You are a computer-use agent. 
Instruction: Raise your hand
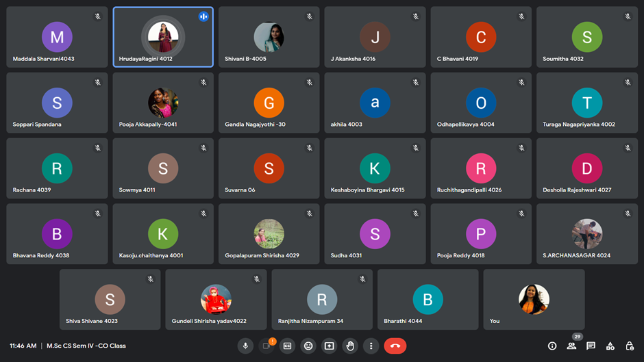[350, 346]
